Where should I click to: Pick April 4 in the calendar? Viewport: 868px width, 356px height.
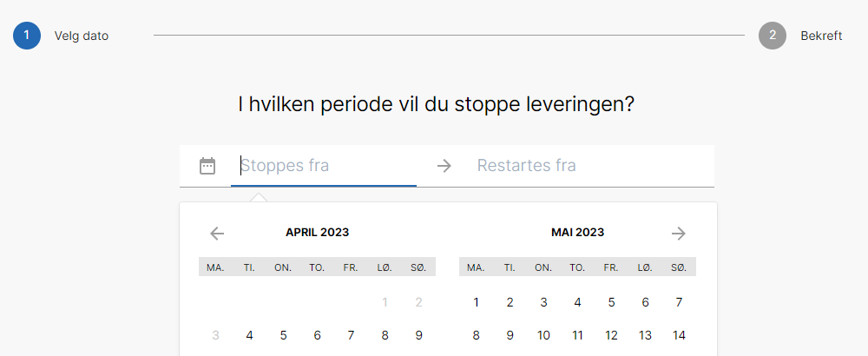pyautogui.click(x=249, y=335)
